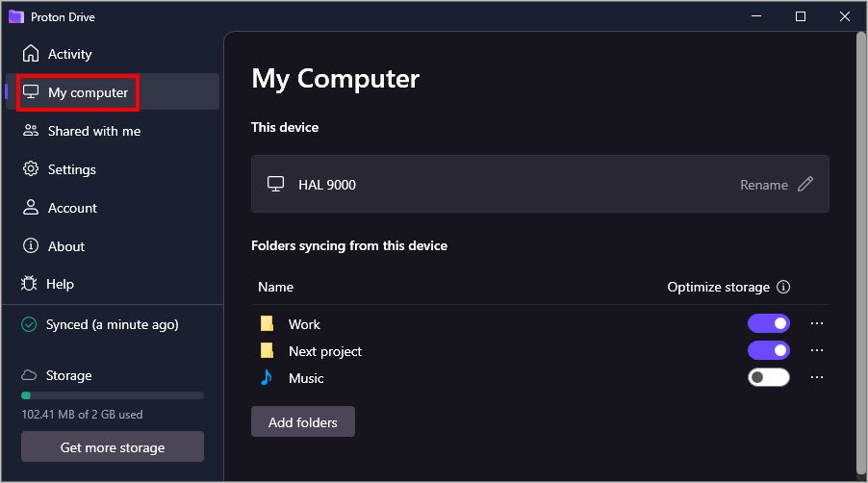The height and width of the screenshot is (483, 868).
Task: Click the Shared with me people icon
Action: click(x=31, y=130)
